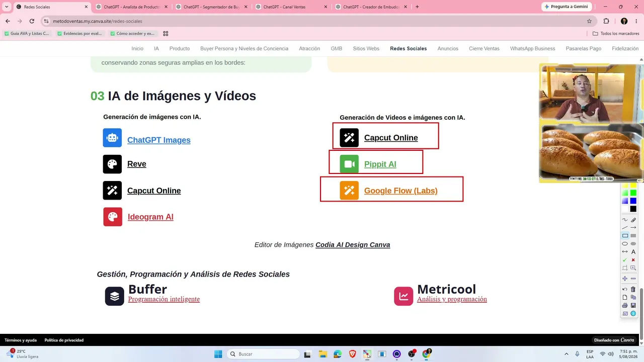
Task: Open the Anuncios menu item
Action: point(448,49)
